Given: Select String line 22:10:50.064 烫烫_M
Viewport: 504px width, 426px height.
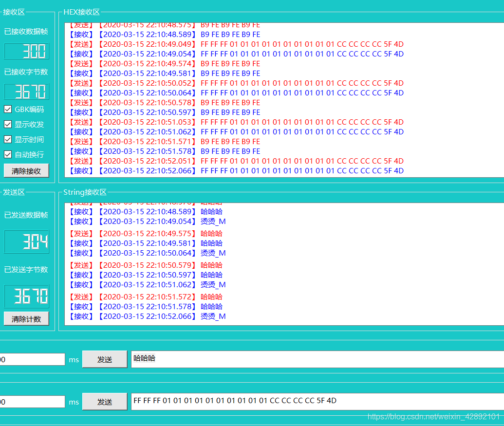Looking at the screenshot, I should point(148,253).
